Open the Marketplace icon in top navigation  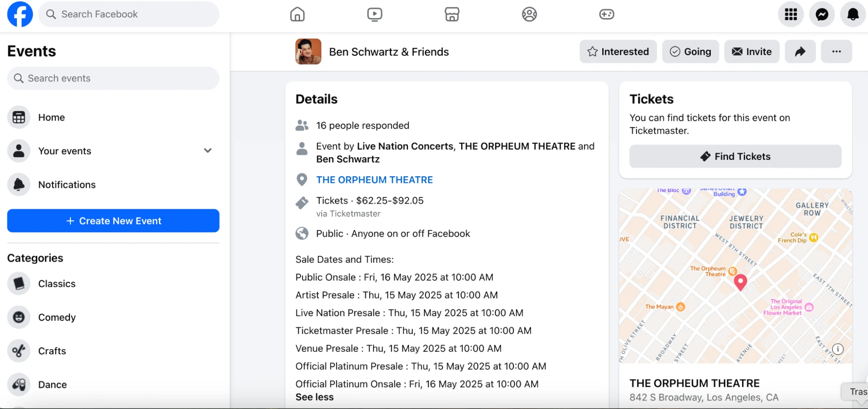[452, 14]
